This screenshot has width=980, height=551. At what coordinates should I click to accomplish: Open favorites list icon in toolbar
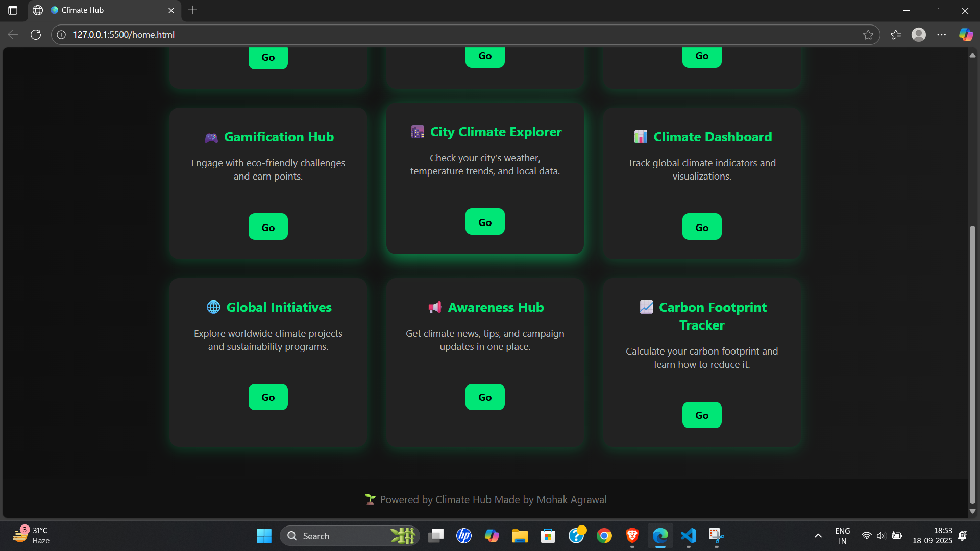(896, 35)
